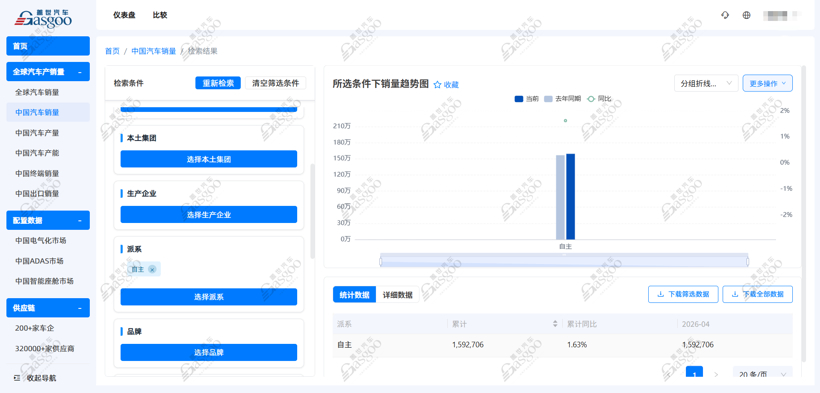Select 中国汽车销量 in the sidebar
The image size is (820, 393).
[48, 112]
